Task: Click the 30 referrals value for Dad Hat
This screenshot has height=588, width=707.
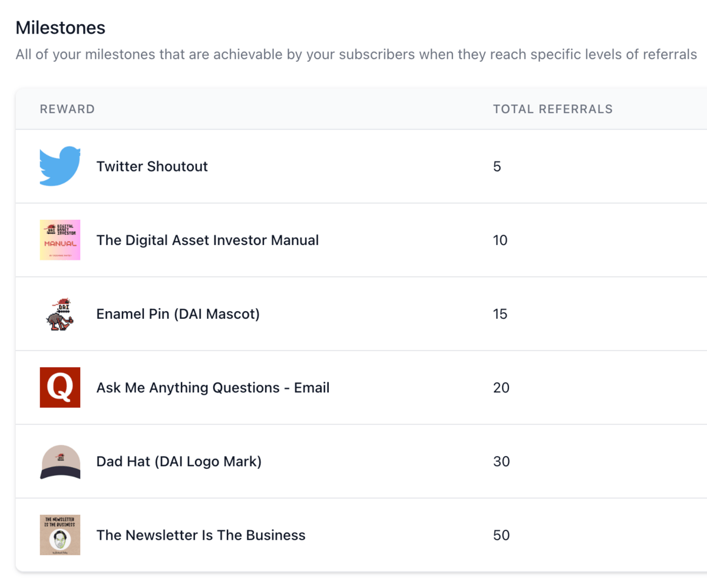Action: tap(501, 461)
